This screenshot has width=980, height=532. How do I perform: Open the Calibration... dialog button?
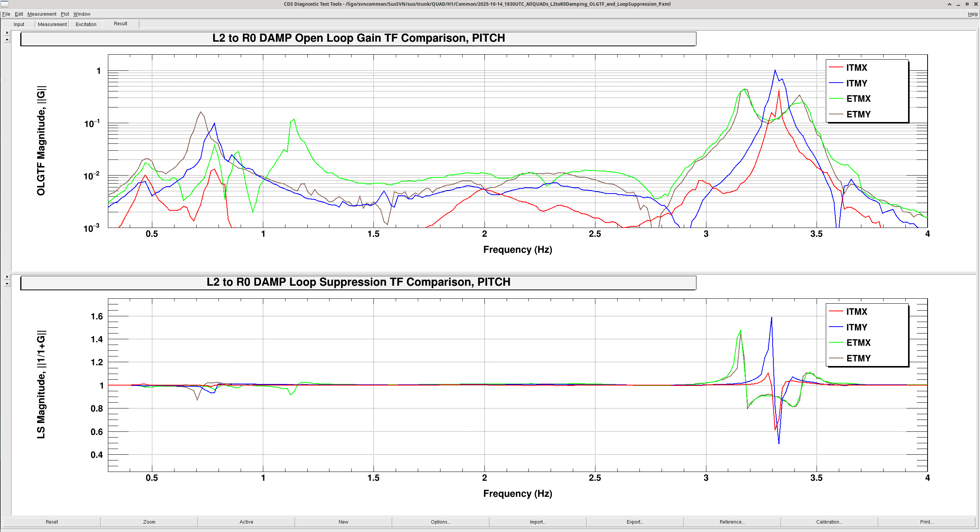point(829,522)
